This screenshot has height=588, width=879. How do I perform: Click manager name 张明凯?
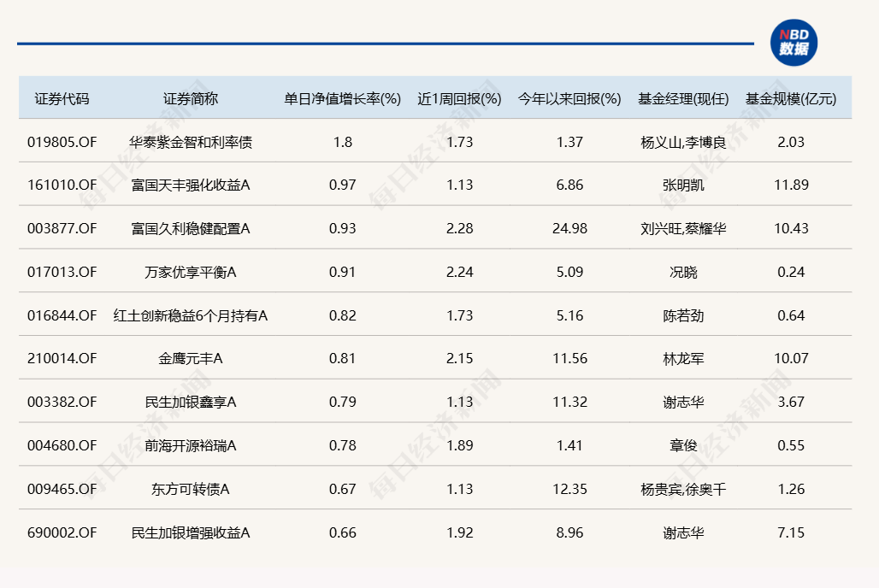pyautogui.click(x=683, y=185)
